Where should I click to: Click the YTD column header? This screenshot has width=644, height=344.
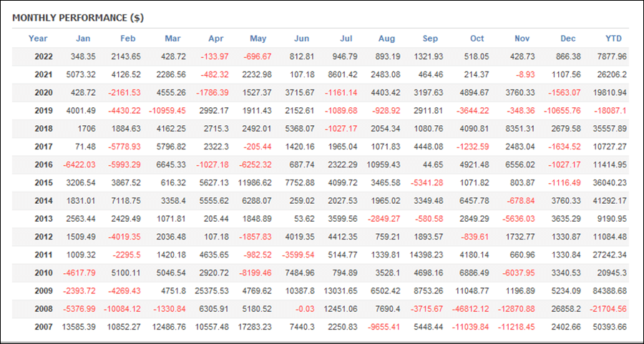[x=614, y=39]
